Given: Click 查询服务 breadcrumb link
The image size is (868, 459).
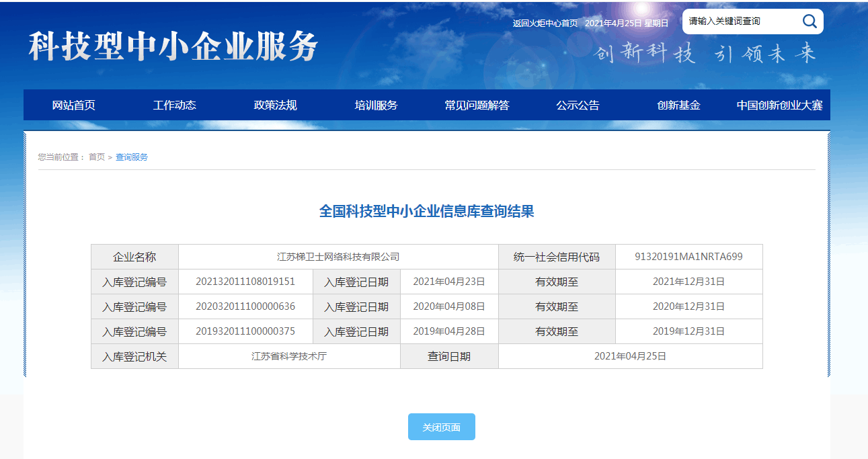Looking at the screenshot, I should click(132, 157).
